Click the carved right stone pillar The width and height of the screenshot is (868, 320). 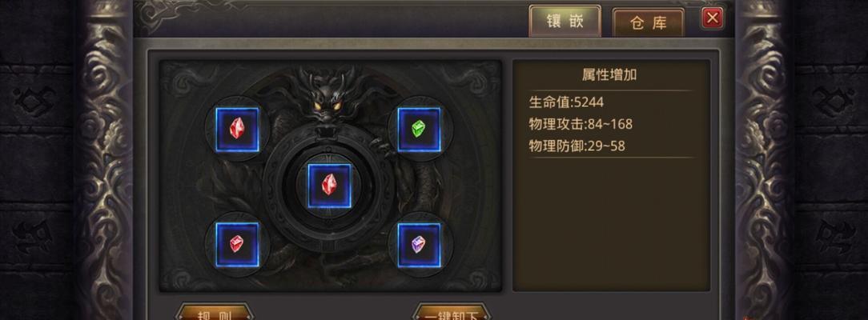[x=764, y=160]
